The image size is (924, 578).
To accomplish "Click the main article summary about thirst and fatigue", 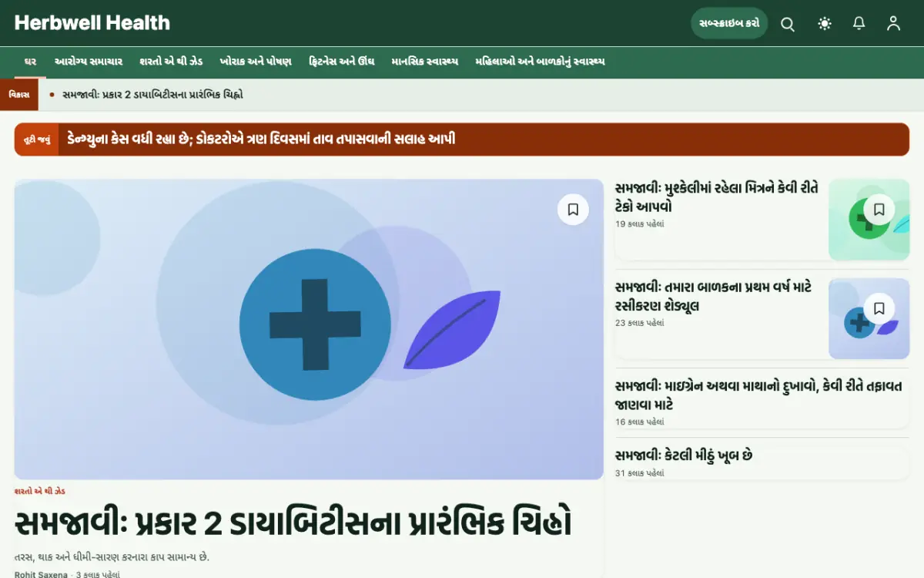I will pos(112,556).
